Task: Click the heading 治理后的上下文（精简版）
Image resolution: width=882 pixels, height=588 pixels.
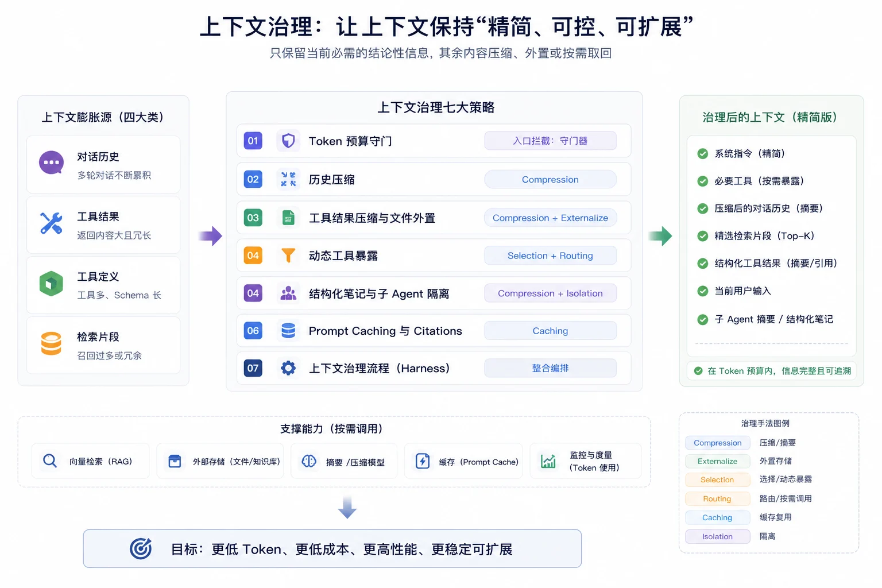Action: pyautogui.click(x=770, y=117)
